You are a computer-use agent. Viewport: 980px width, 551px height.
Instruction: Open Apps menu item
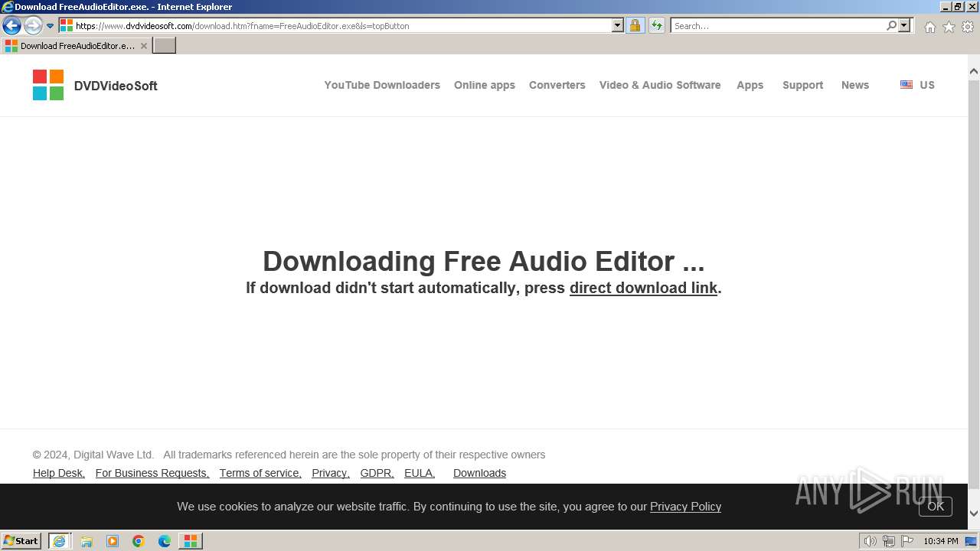(x=750, y=85)
